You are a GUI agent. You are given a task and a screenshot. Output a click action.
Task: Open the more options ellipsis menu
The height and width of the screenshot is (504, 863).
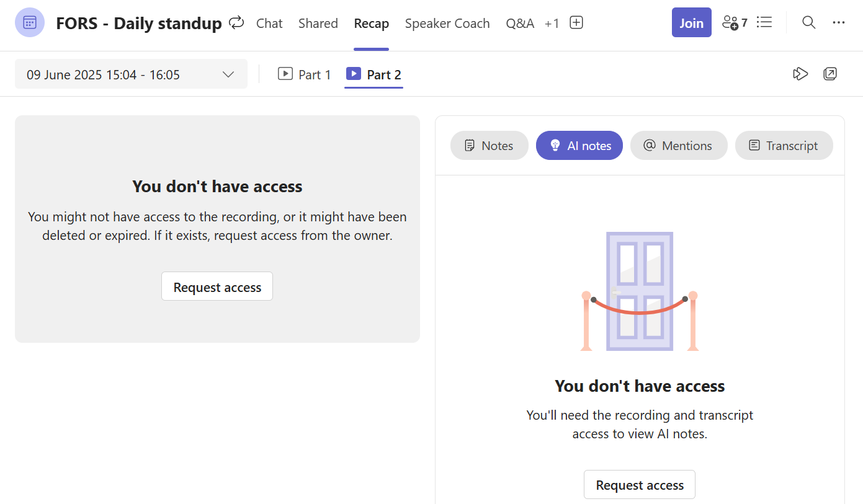[x=839, y=23]
